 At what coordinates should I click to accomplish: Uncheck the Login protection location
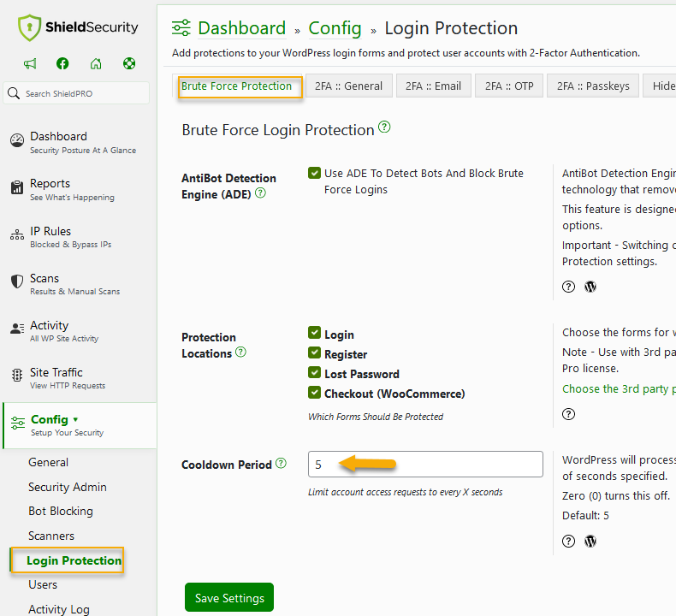314,333
